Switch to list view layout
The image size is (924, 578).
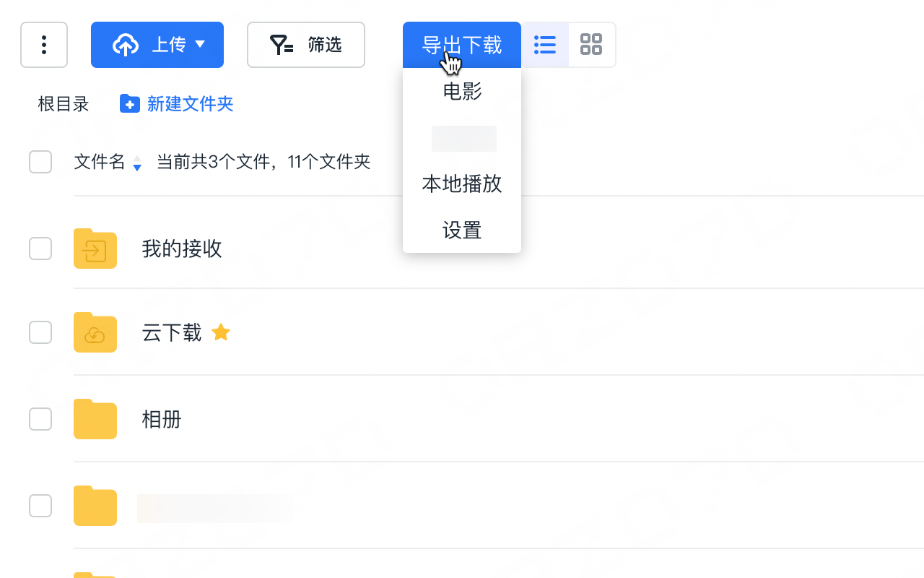544,45
